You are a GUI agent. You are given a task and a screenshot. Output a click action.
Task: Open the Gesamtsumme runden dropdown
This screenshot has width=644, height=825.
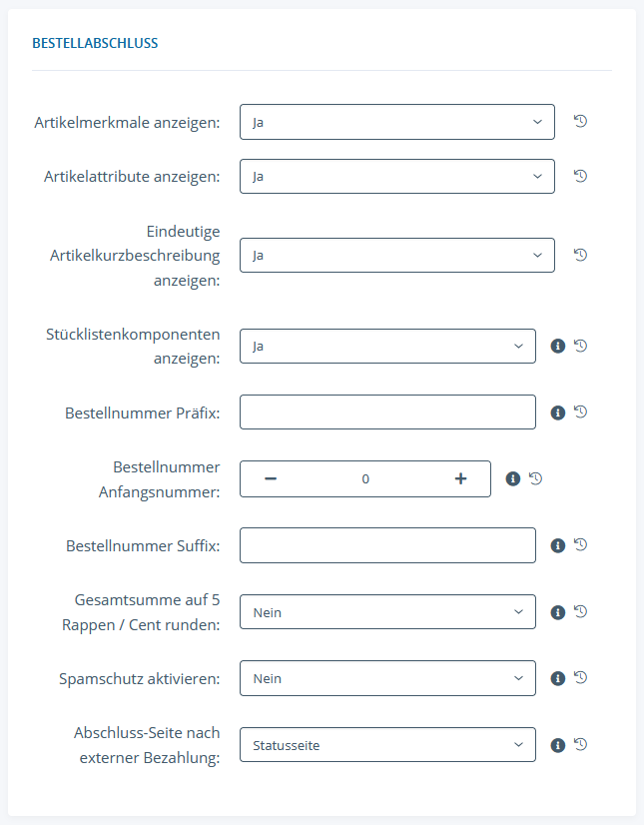[387, 612]
